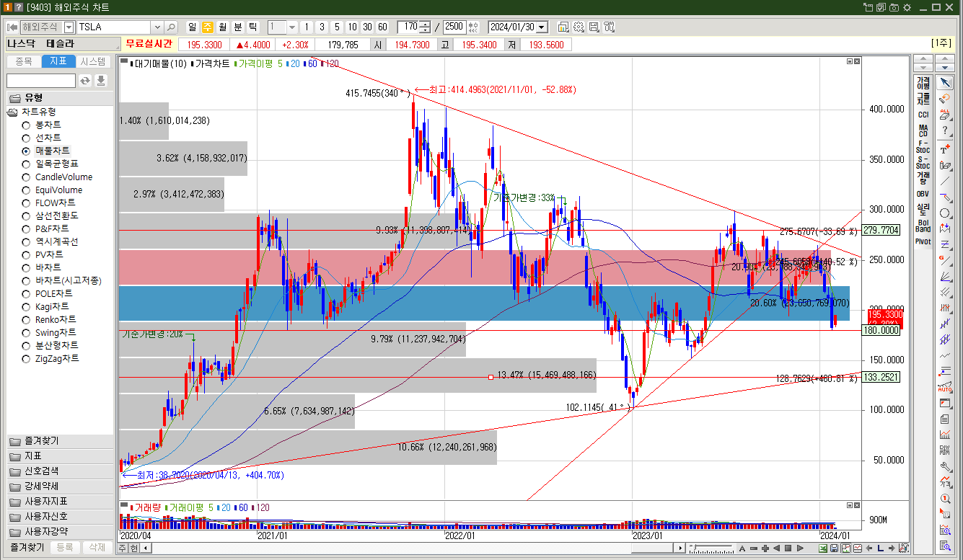This screenshot has height=560, width=963.
Task: Click the Pivot indicator shortcut
Action: coord(923,242)
